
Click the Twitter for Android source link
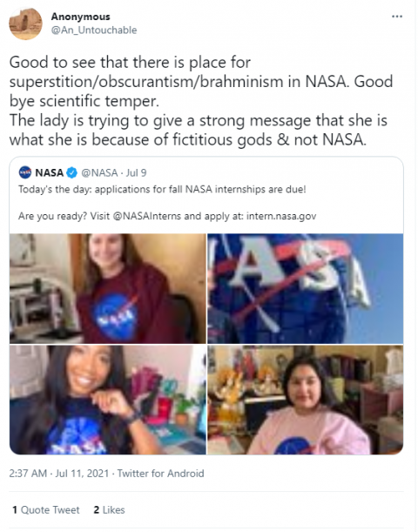pyautogui.click(x=161, y=474)
